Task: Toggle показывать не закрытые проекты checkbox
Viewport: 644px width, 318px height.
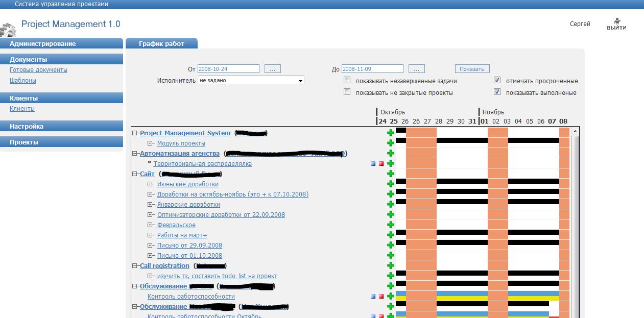Action: pos(347,92)
